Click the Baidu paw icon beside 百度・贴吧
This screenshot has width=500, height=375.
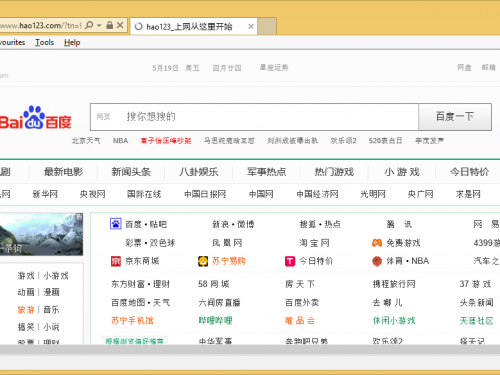click(116, 224)
